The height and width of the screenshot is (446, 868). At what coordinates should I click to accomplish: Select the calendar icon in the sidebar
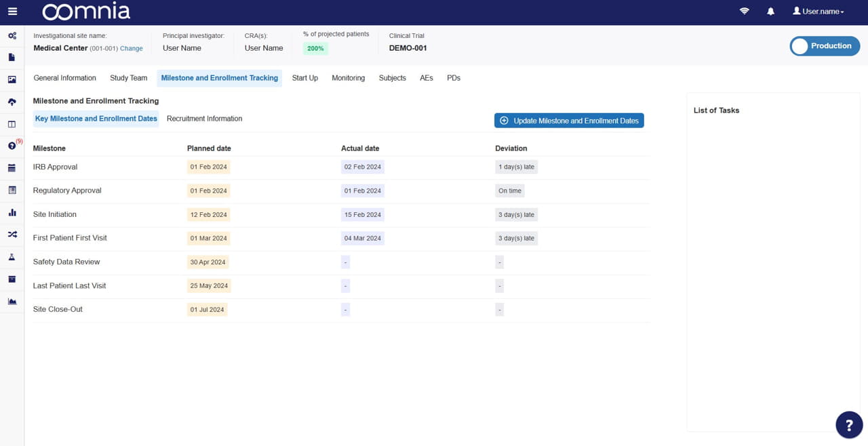coord(11,167)
